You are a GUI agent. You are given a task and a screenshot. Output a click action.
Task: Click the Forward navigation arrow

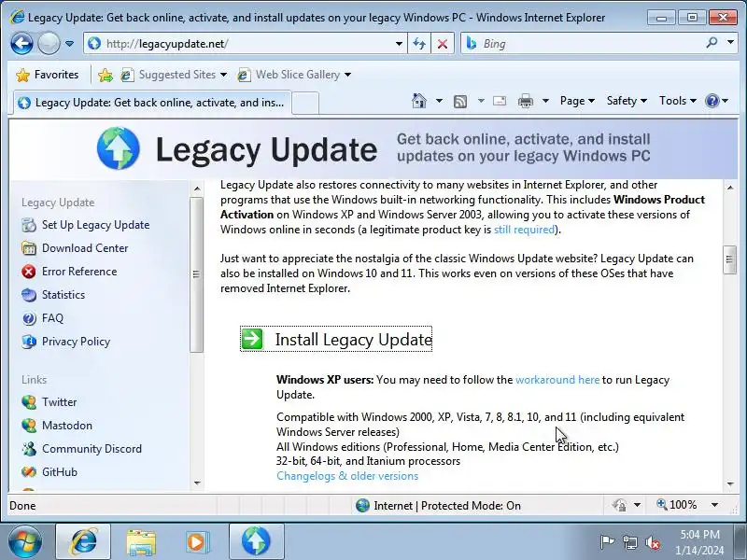(x=49, y=44)
